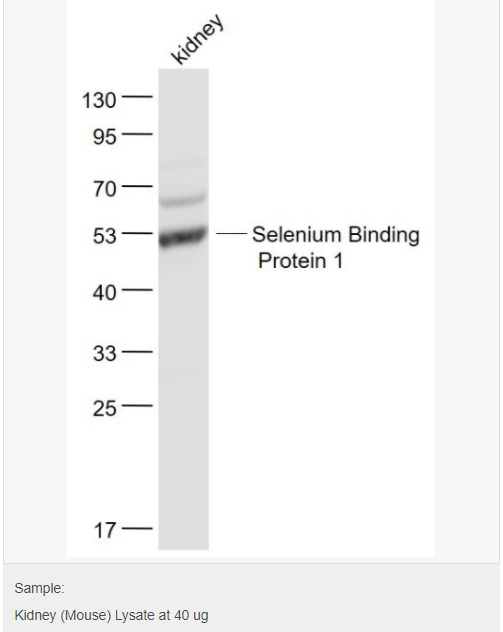The image size is (503, 632).
Task: Click the tick line beside 130
Action: pyautogui.click(x=137, y=96)
